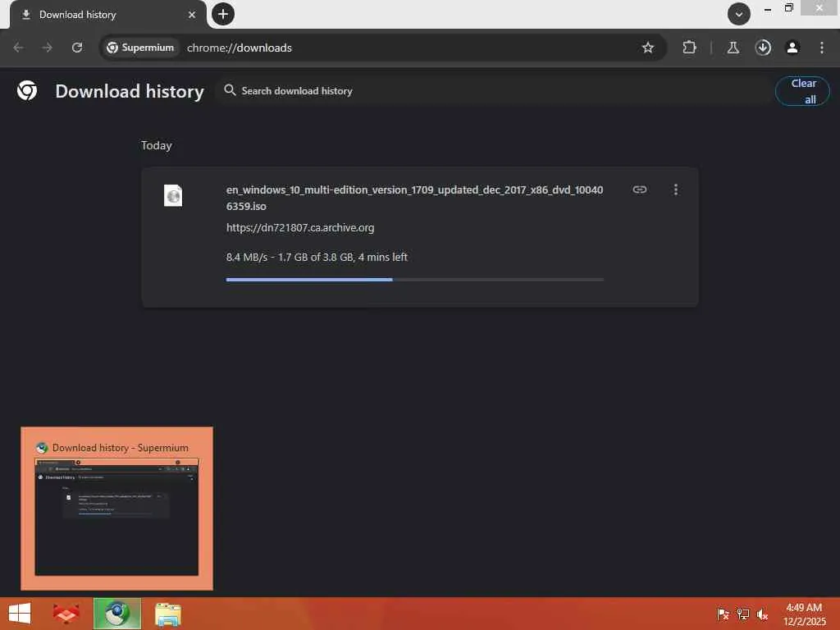Click the Supermium site info chip

[x=139, y=48]
